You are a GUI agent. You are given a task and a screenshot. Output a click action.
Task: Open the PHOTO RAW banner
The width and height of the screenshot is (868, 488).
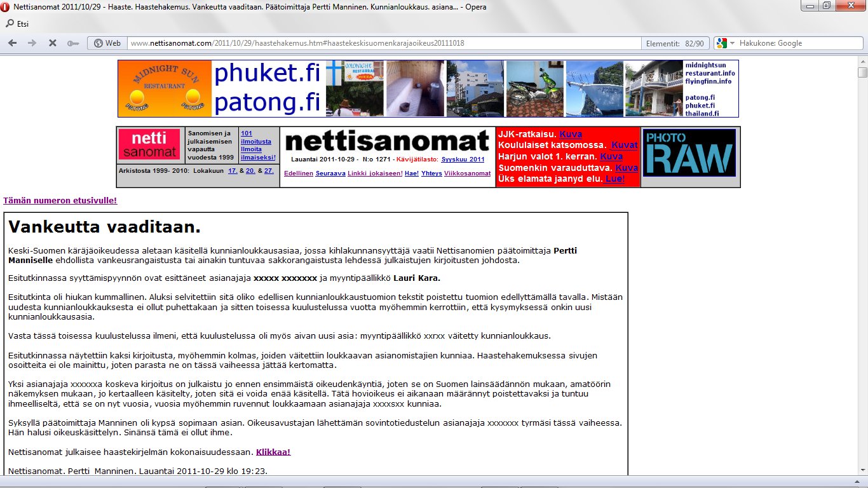tap(689, 153)
